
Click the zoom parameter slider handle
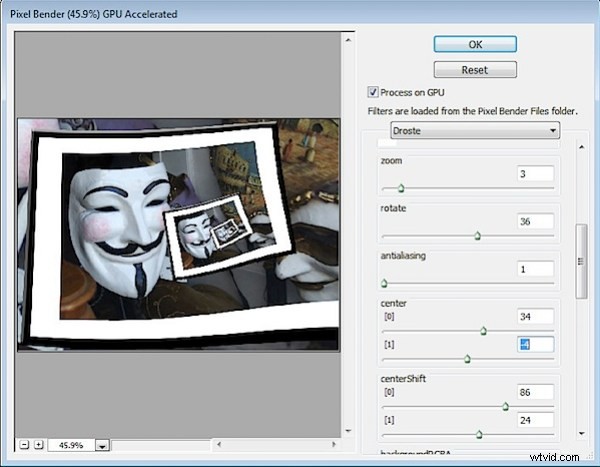(401, 187)
